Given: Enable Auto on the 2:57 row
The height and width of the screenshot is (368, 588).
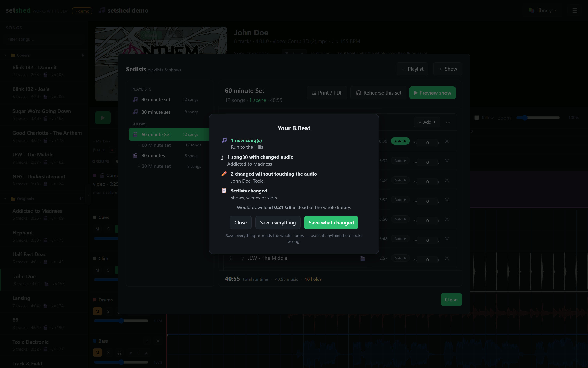Looking at the screenshot, I should coord(400,258).
